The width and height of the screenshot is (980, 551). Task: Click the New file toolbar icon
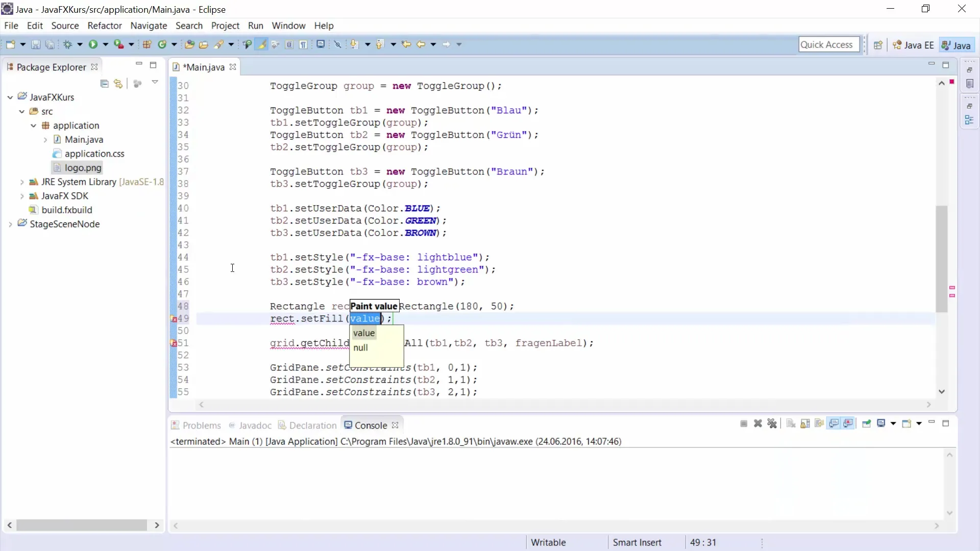10,45
